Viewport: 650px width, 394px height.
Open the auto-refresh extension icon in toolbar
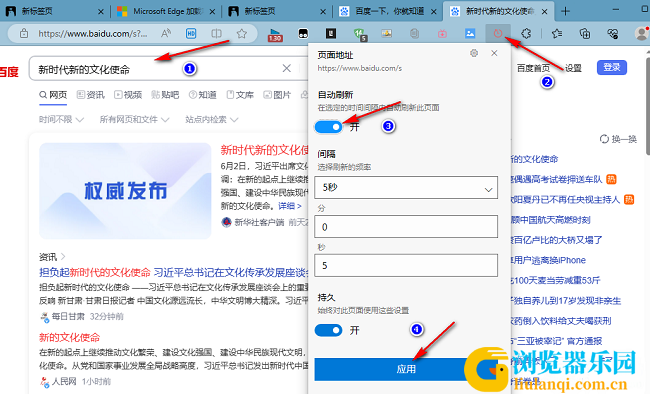point(498,34)
